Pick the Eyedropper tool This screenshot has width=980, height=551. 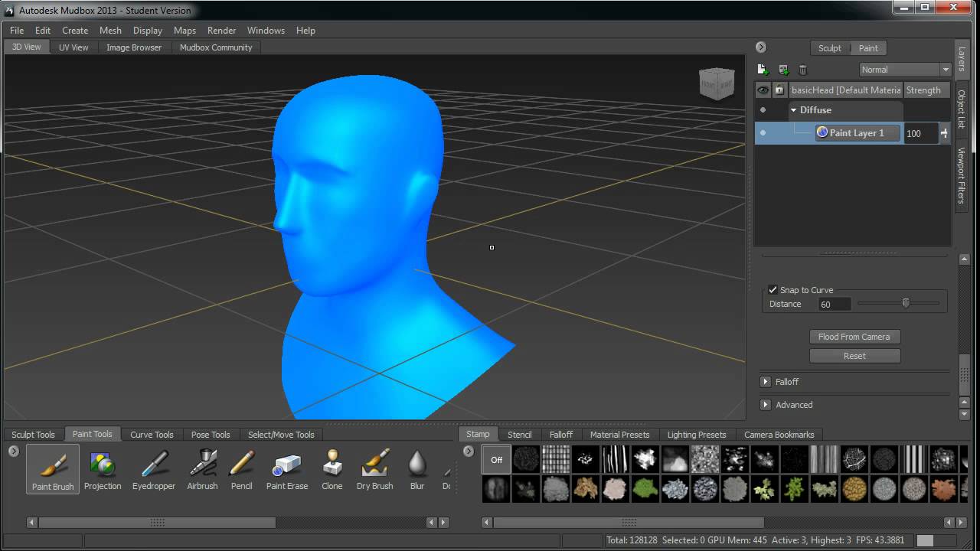click(154, 469)
